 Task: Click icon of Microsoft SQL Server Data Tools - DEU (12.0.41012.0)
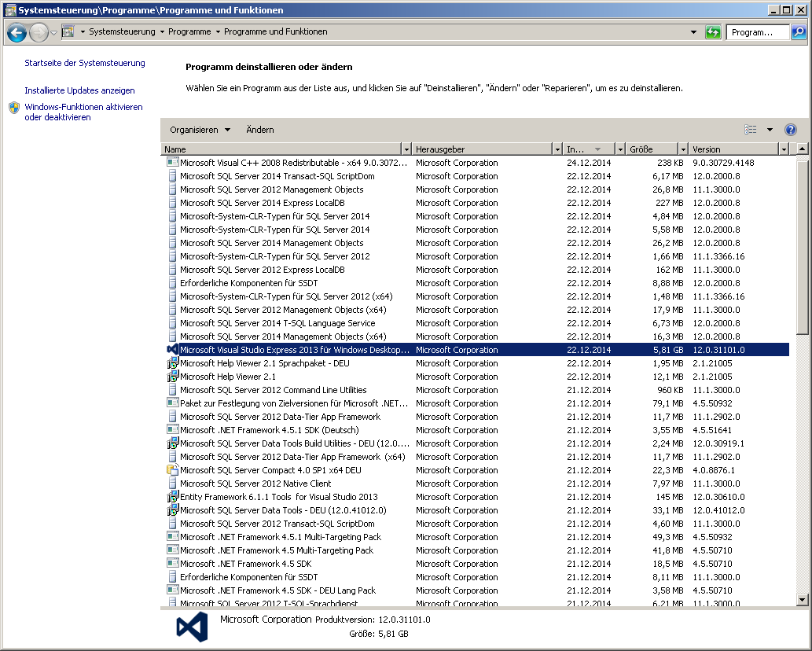172,510
